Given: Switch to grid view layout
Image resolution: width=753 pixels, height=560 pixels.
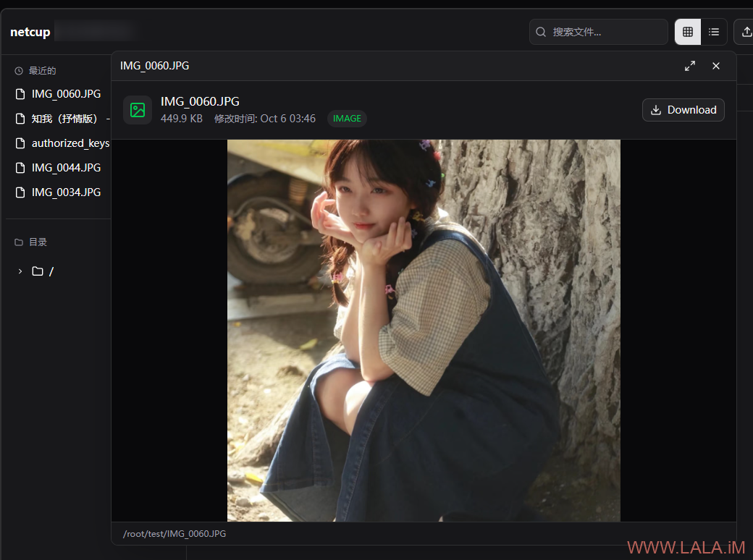Looking at the screenshot, I should click(x=688, y=32).
